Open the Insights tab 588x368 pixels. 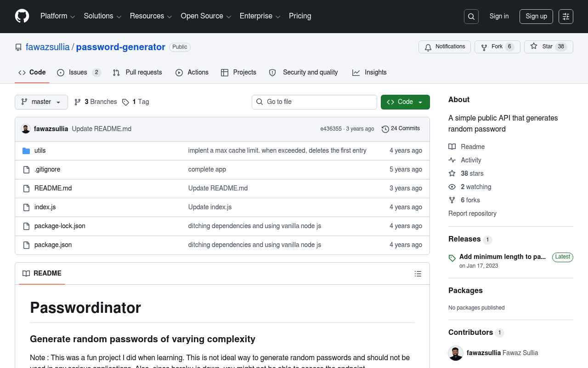(x=369, y=72)
